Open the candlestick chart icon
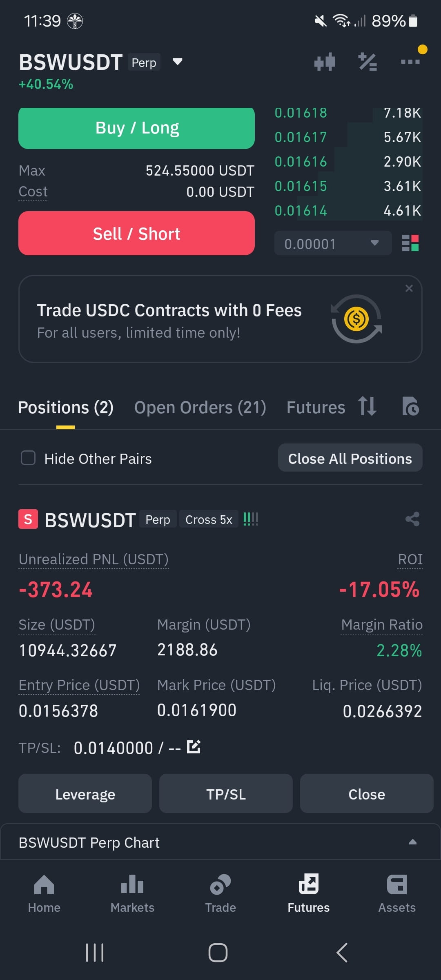Screen dimensions: 441x980 click(x=325, y=62)
